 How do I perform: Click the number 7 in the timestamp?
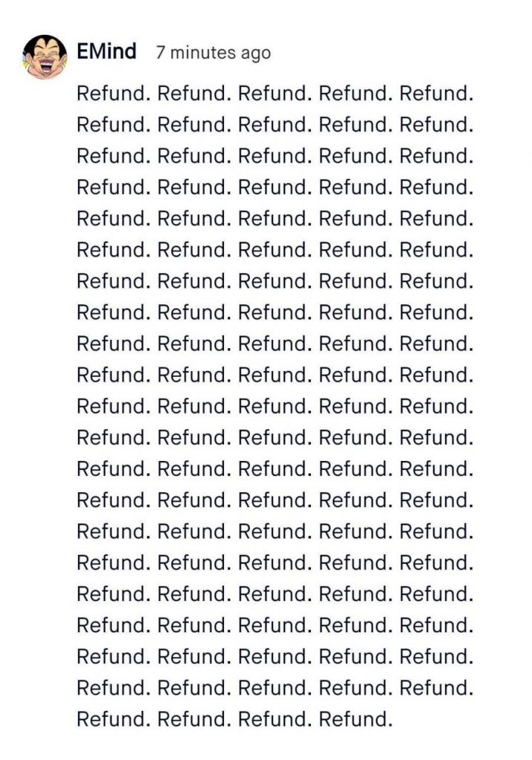tap(161, 53)
